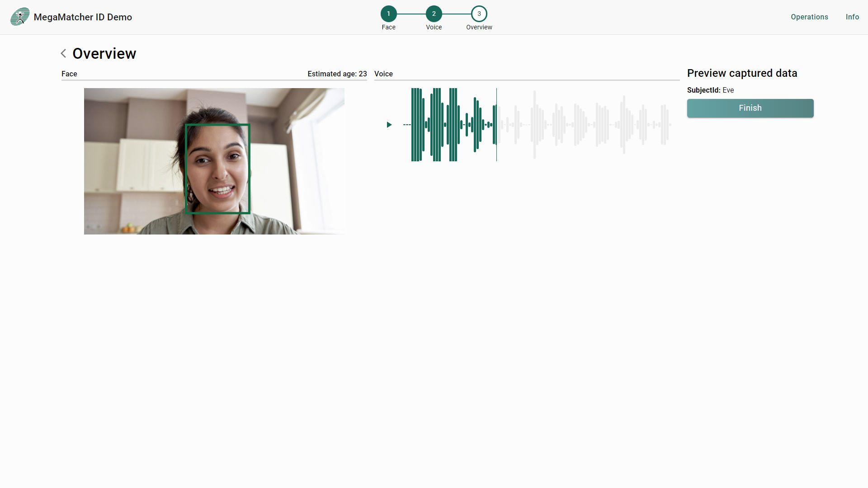Viewport: 868px width, 488px height.
Task: Click the Overview step label in stepper
Action: click(x=479, y=27)
